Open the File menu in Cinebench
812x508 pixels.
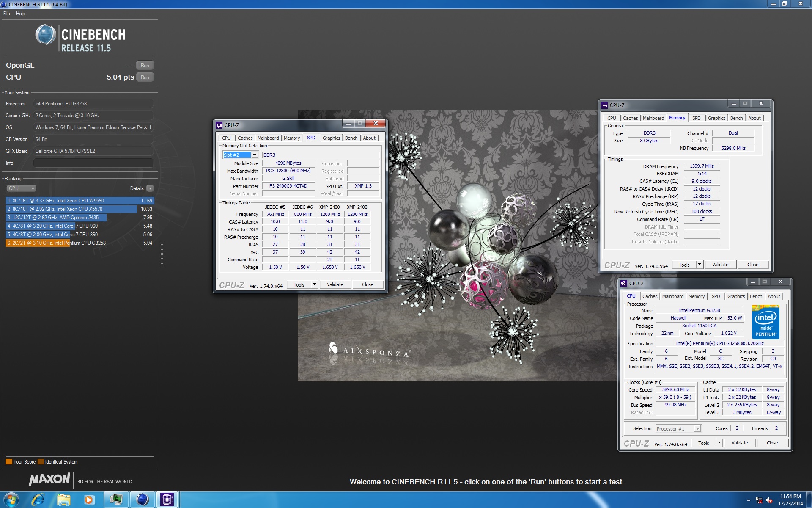7,14
